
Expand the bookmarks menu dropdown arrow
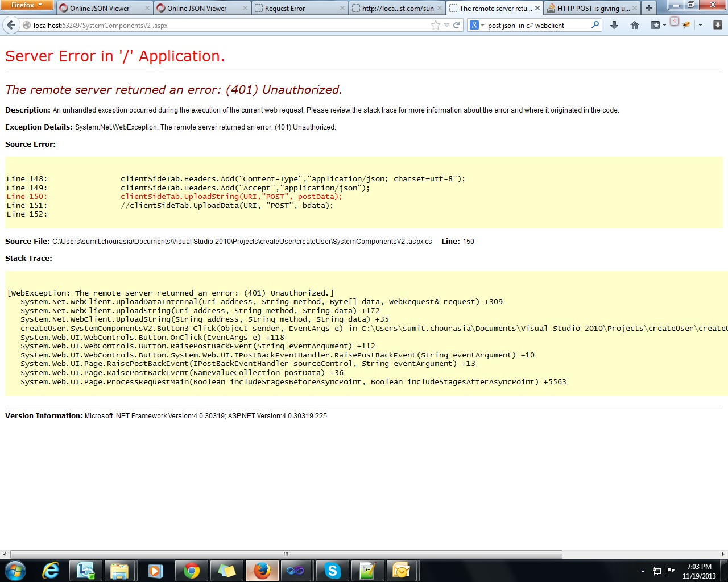click(664, 25)
